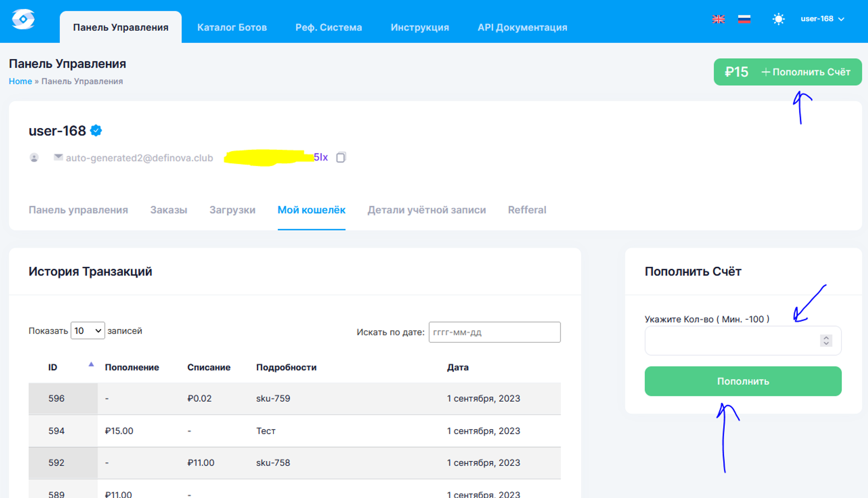Open the Каталог Ботов menu tab
This screenshot has width=868, height=498.
pos(232,27)
